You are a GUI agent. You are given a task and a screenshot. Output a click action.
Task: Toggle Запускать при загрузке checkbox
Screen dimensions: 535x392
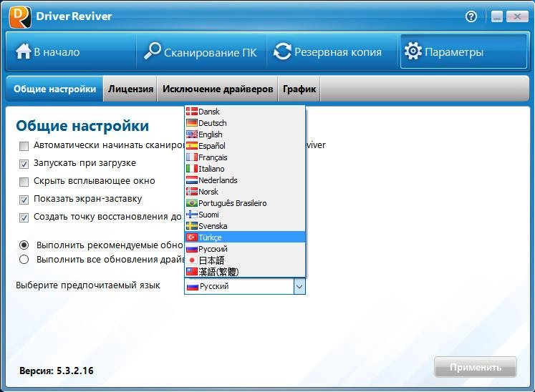(24, 164)
